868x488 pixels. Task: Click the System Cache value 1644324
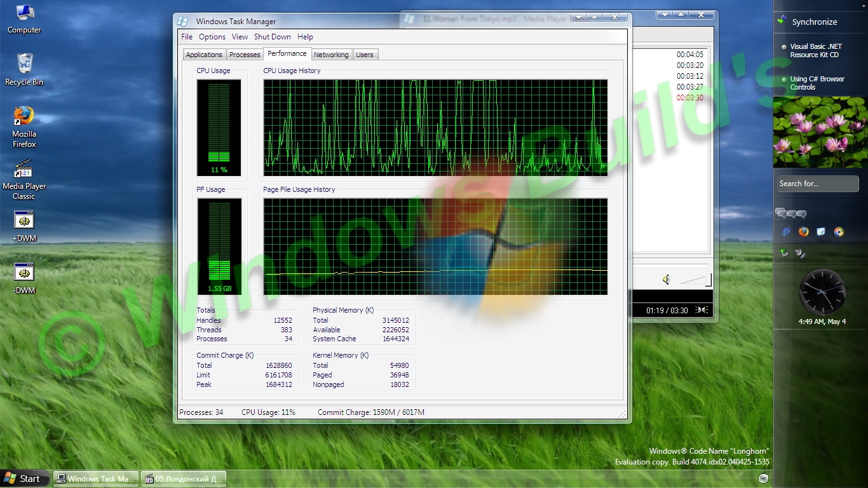click(x=396, y=339)
